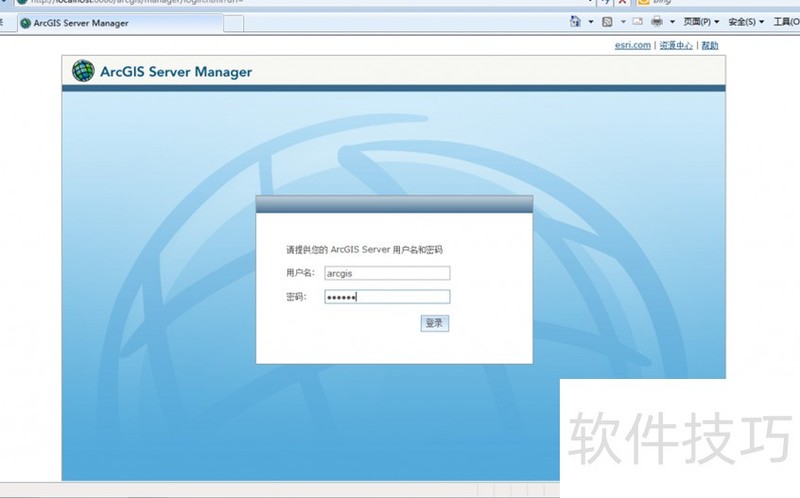Expand the Print options dropdown arrow
This screenshot has height=498, width=800.
pos(672,21)
